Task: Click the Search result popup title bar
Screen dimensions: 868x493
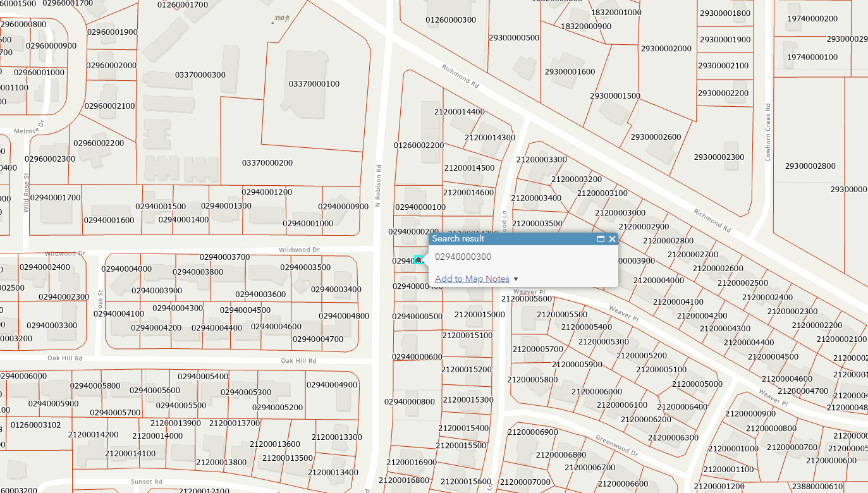Action: [506, 239]
